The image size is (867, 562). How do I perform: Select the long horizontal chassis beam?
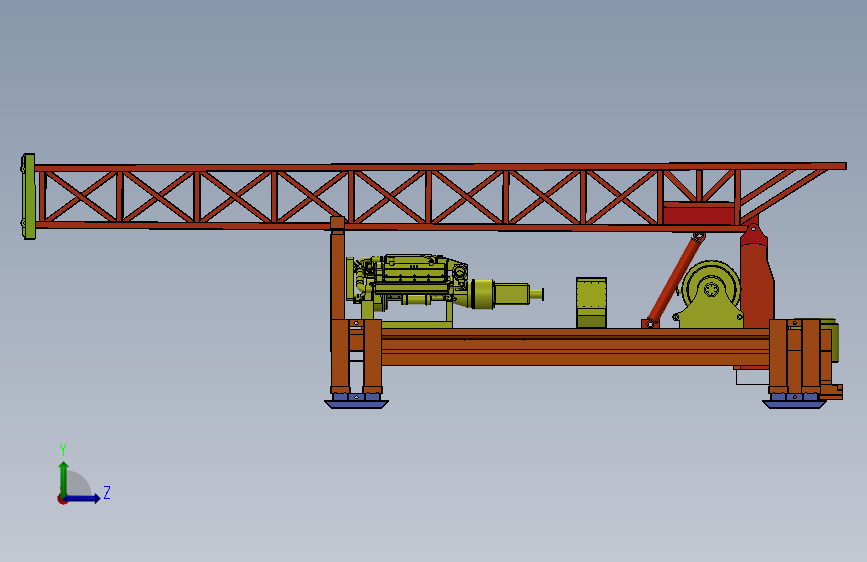point(575,347)
